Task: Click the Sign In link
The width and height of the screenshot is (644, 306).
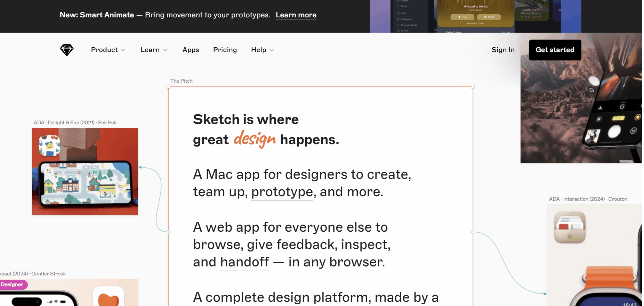Action: point(503,50)
